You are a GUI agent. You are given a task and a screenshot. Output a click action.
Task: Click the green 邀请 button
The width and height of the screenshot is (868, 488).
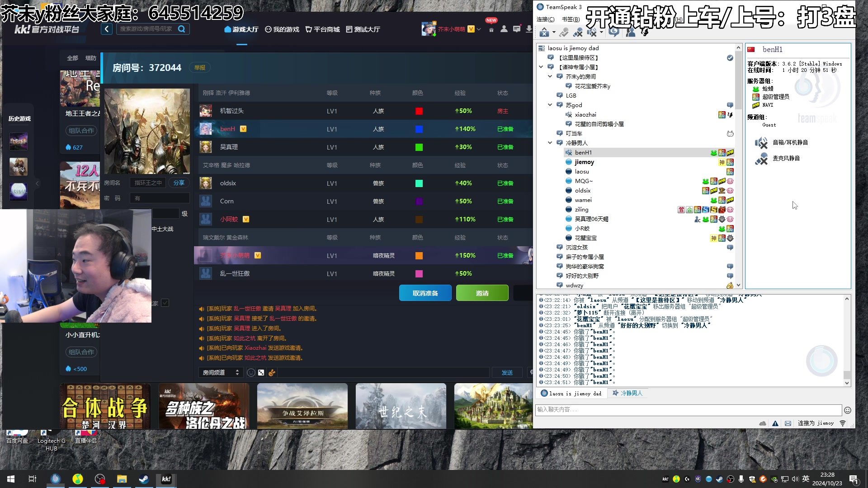(x=482, y=293)
